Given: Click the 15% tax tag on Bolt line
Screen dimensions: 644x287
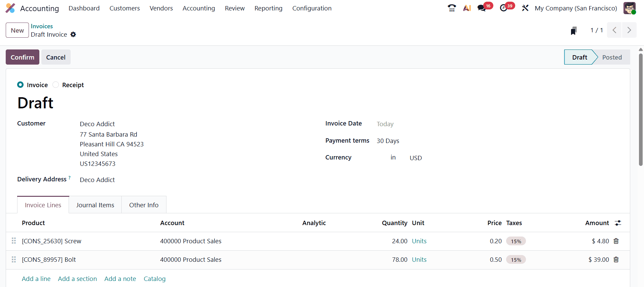Looking at the screenshot, I should click(516, 260).
